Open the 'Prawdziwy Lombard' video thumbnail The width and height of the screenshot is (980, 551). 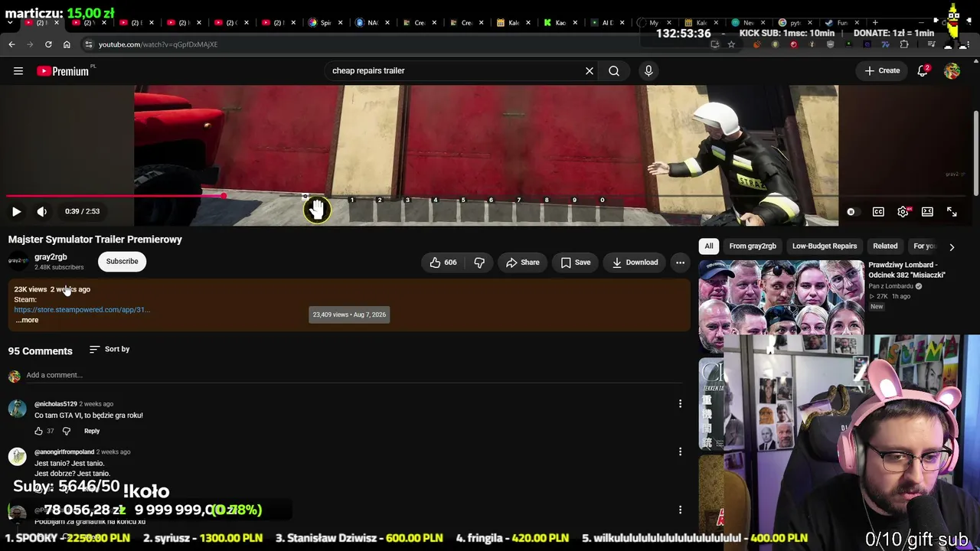click(x=781, y=297)
